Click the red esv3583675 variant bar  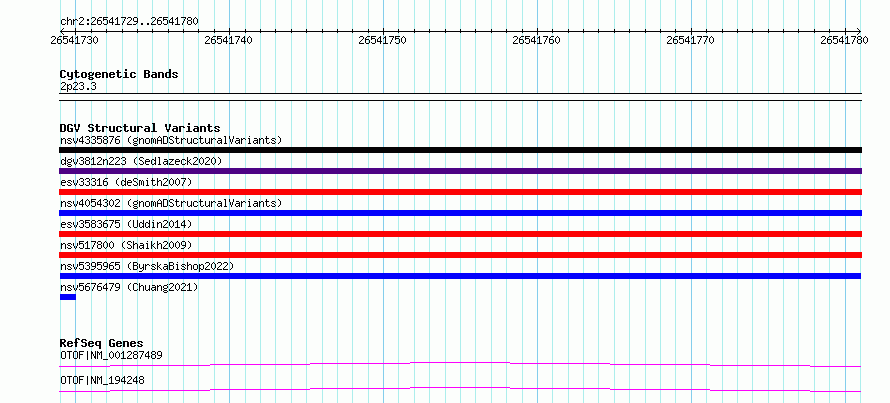[460, 234]
